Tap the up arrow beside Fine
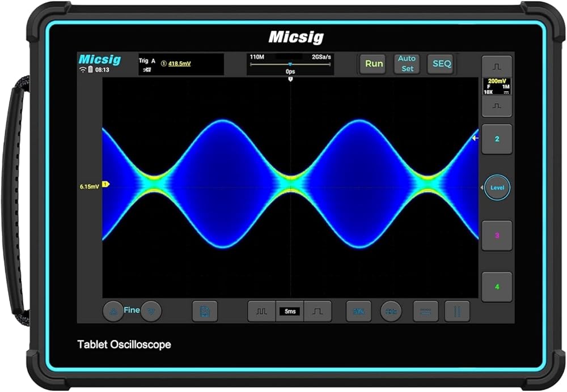 pos(113,311)
